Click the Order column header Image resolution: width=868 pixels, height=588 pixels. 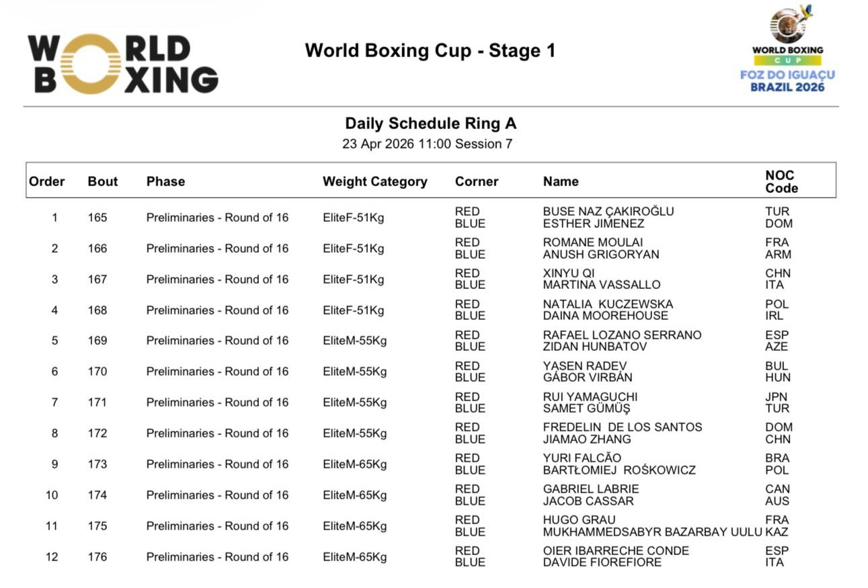click(x=47, y=181)
